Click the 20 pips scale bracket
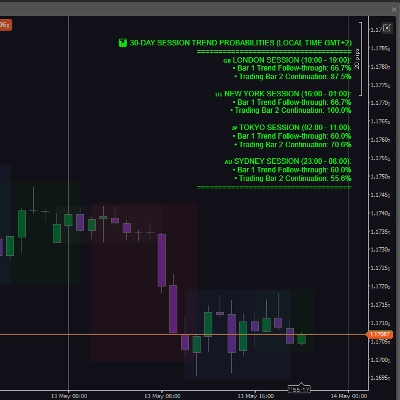The width and height of the screenshot is (400, 400). [358, 59]
